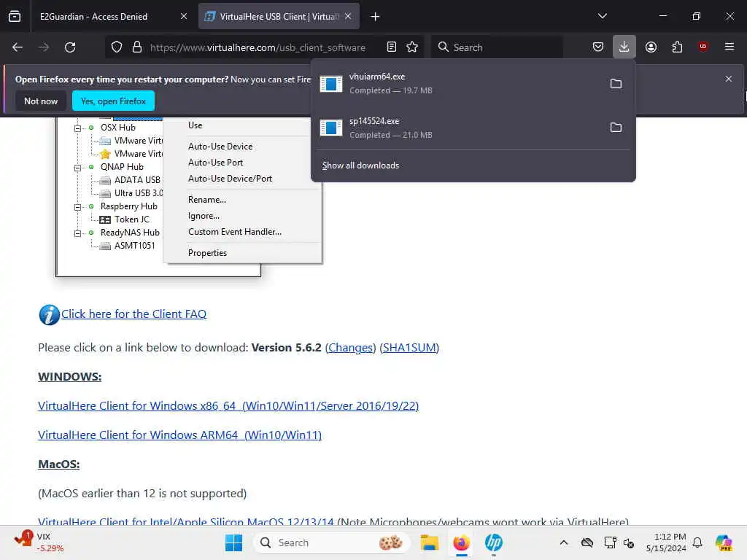Close the VirtualHere USB Client tab

348,16
